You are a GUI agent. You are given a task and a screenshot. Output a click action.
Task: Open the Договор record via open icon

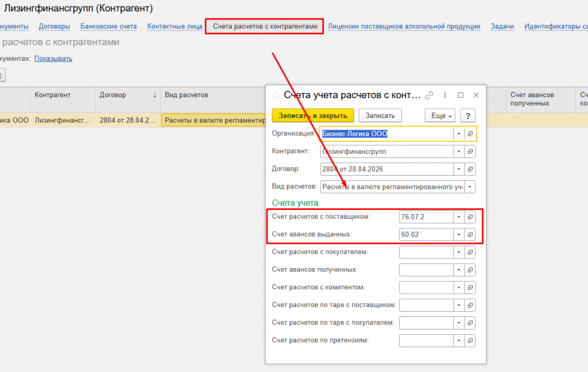[x=470, y=169]
